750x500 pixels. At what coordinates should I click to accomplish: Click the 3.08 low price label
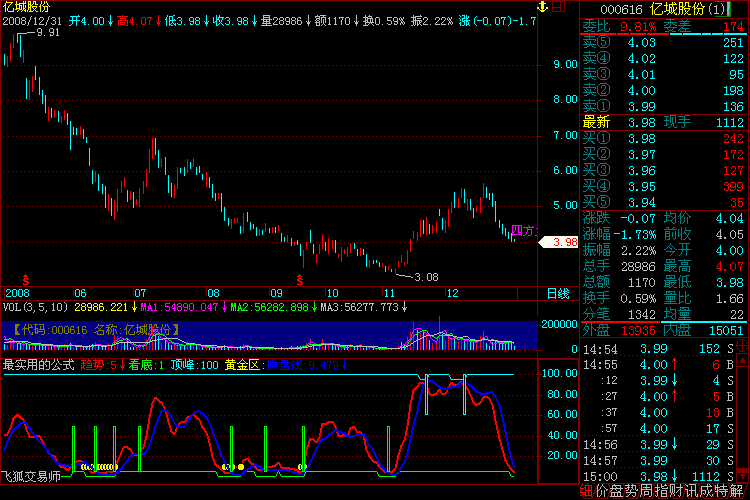[x=426, y=277]
